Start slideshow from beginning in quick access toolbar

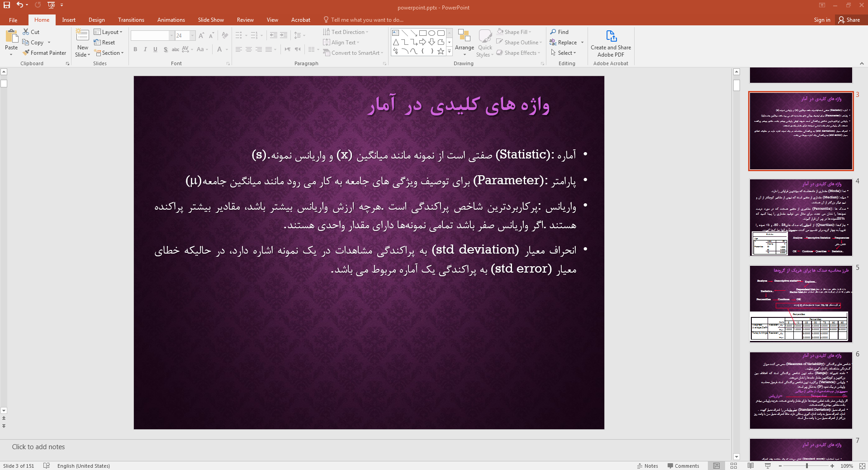coord(51,5)
